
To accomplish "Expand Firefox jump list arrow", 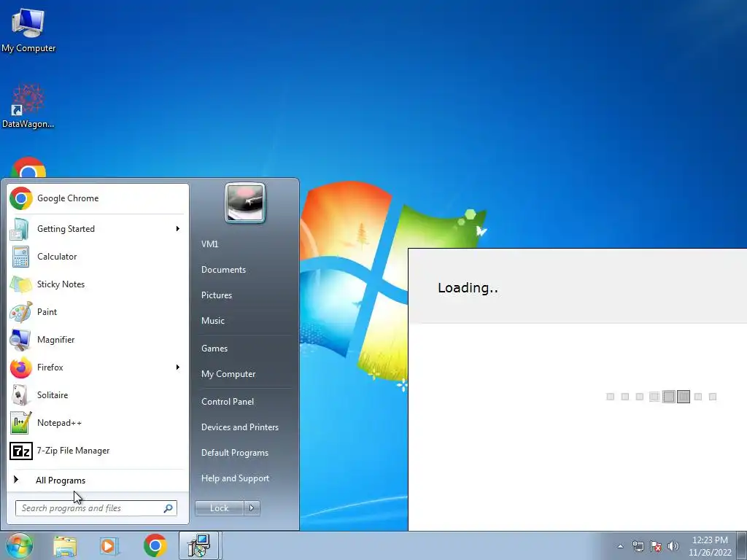I will [x=178, y=367].
